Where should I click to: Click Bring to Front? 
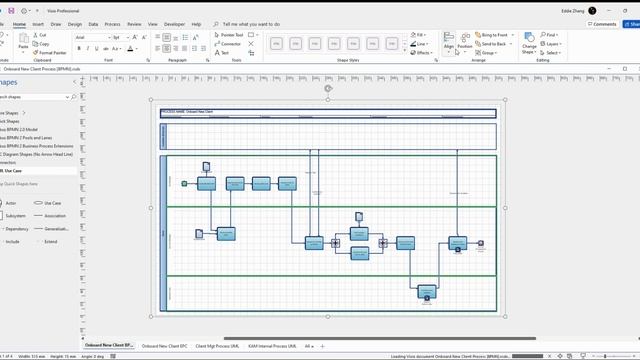(x=491, y=35)
